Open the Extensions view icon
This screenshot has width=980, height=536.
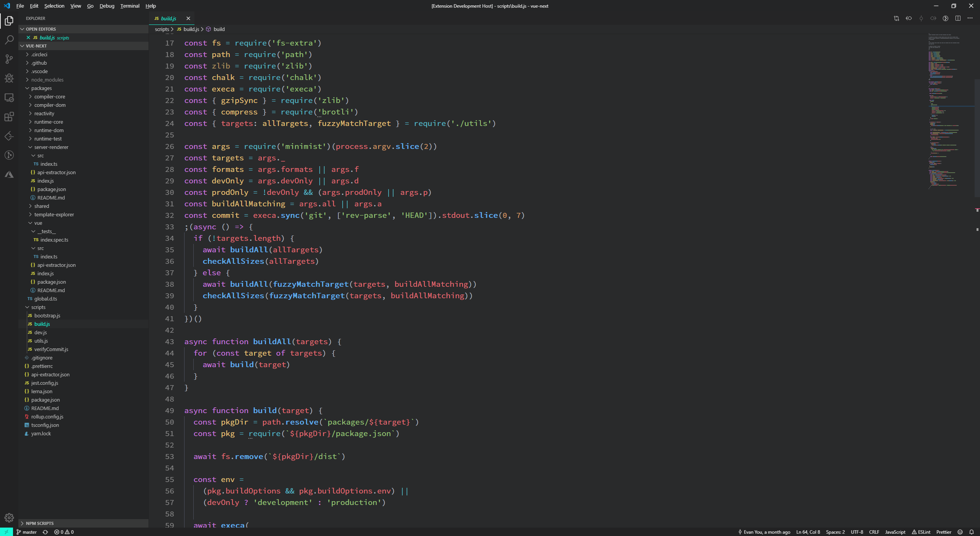point(9,117)
